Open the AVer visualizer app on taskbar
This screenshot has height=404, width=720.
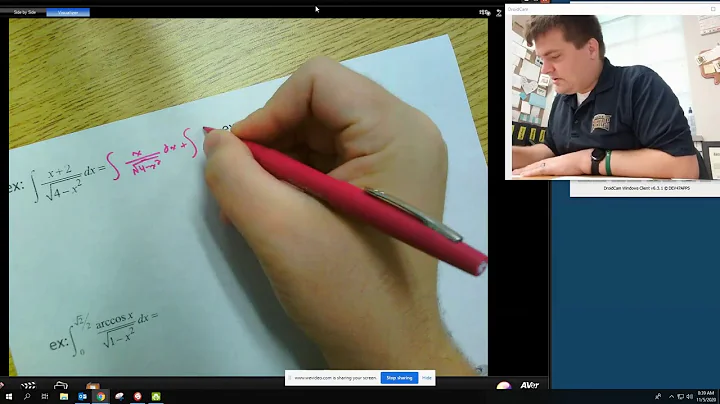coord(119,397)
